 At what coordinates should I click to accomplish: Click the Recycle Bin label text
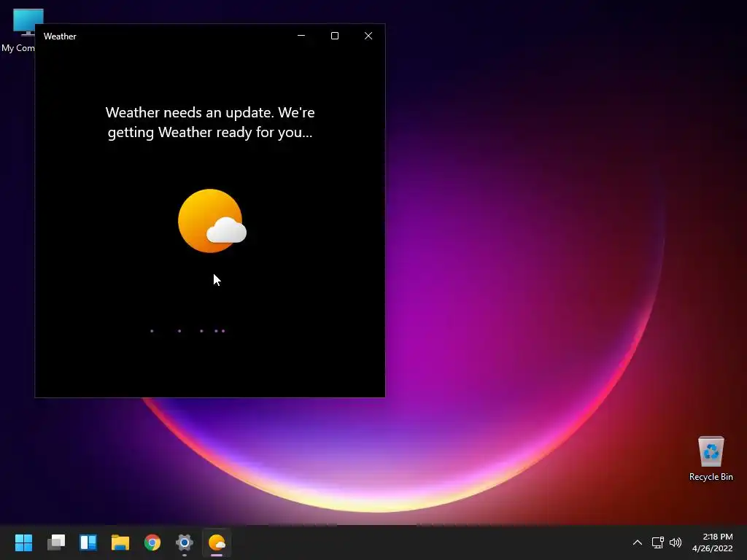pos(711,477)
